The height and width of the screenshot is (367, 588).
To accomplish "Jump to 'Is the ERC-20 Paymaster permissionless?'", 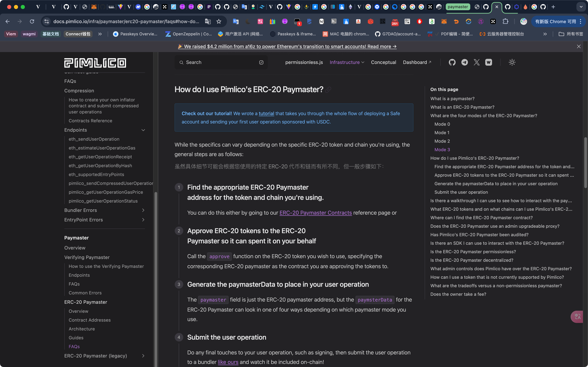I will (x=473, y=252).
